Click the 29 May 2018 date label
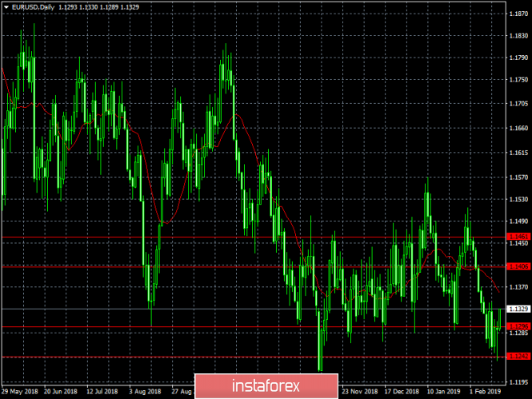Screen dimensions: 532x399 click(x=22, y=393)
